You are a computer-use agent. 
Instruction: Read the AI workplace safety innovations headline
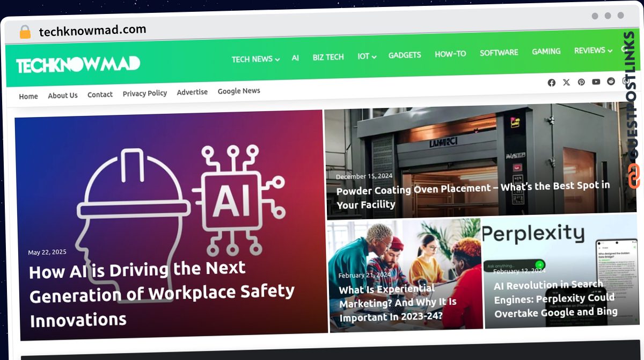[162, 294]
